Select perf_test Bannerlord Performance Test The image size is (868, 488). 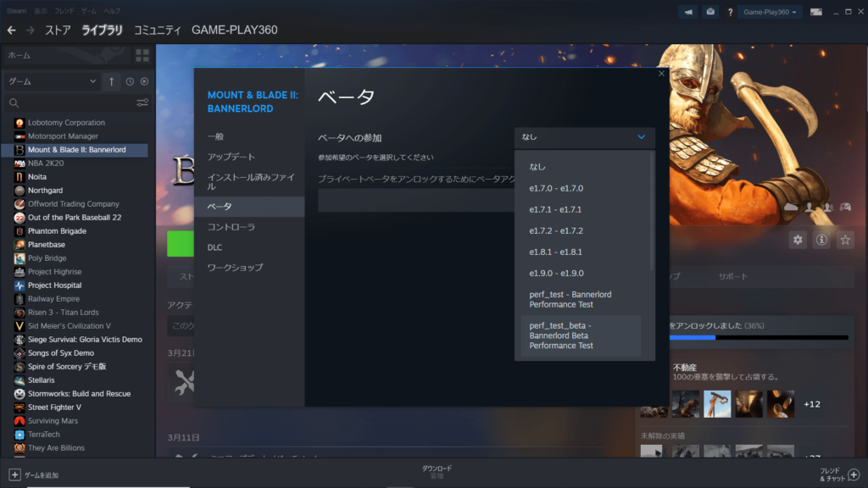click(x=581, y=299)
